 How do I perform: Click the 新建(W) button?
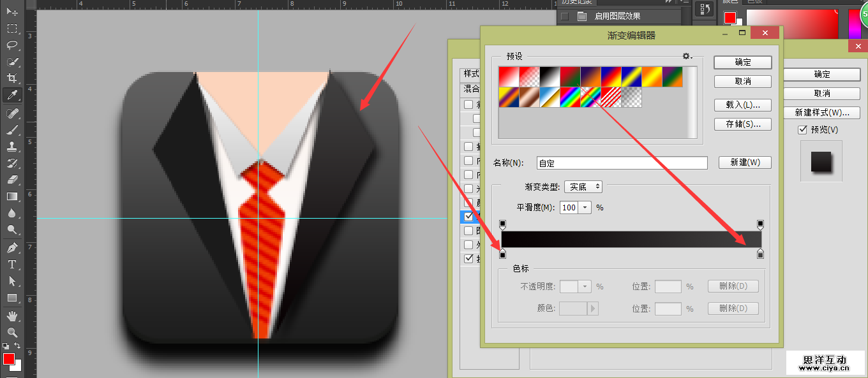click(x=745, y=163)
